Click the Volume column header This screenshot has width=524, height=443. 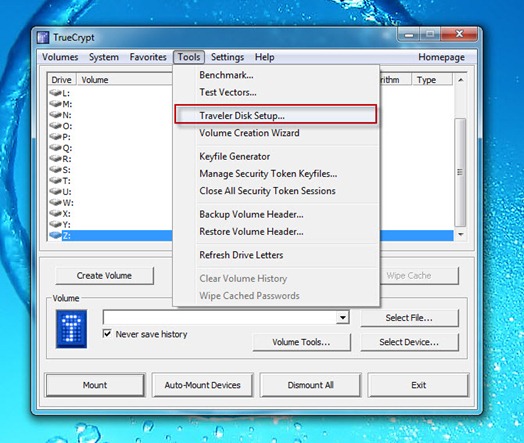125,80
